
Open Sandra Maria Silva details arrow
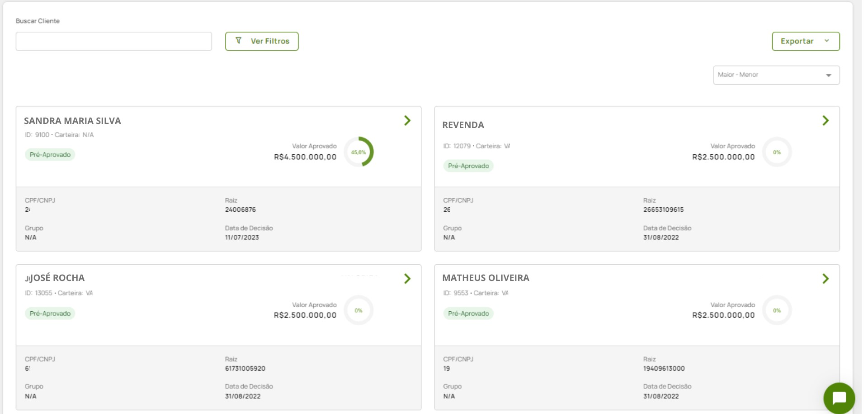(407, 120)
